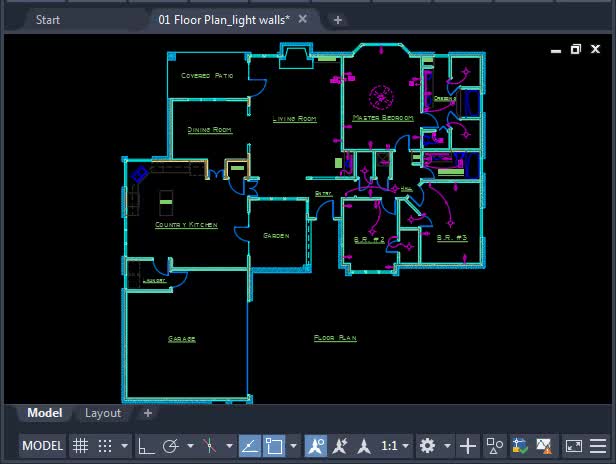The height and width of the screenshot is (464, 616).
Task: Toggle auto-add annotation scales icon
Action: coord(340,446)
